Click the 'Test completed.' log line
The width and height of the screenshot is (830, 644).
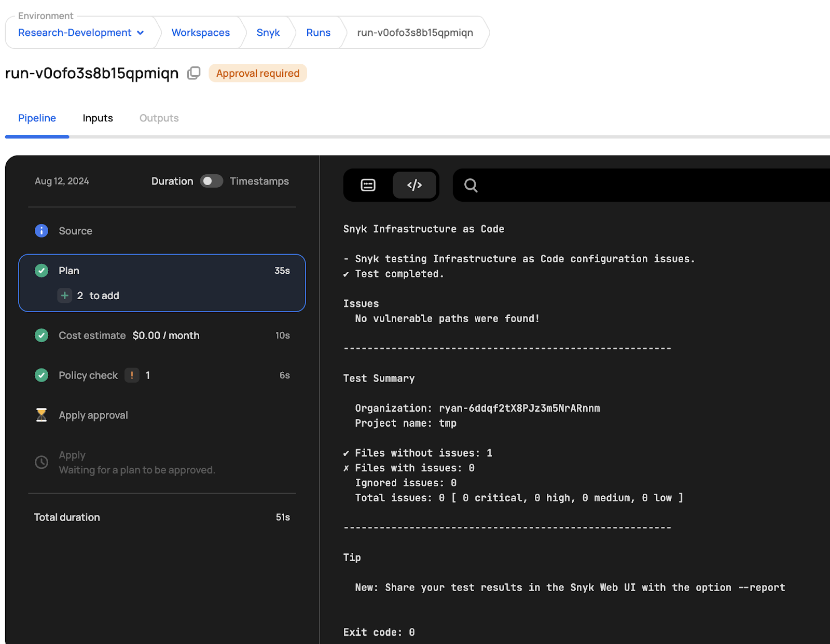(394, 274)
